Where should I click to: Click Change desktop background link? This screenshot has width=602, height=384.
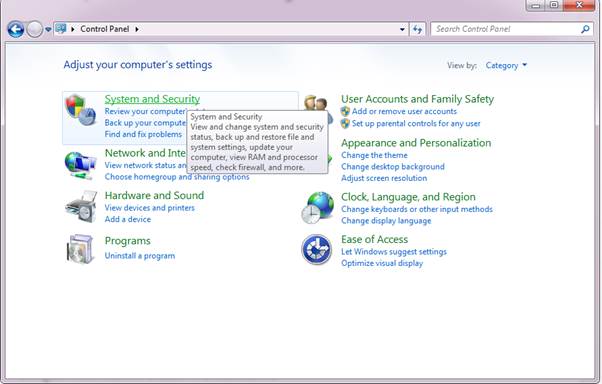(393, 167)
